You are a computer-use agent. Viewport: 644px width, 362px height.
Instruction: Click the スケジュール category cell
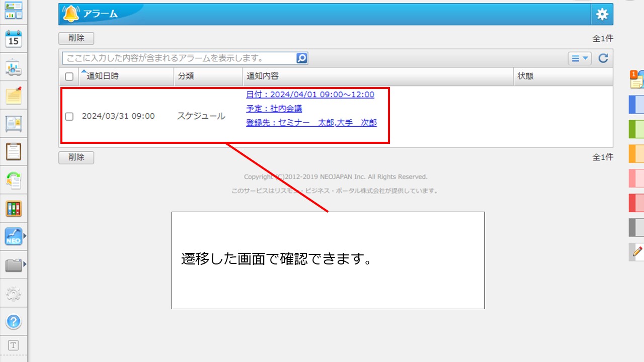tap(201, 116)
